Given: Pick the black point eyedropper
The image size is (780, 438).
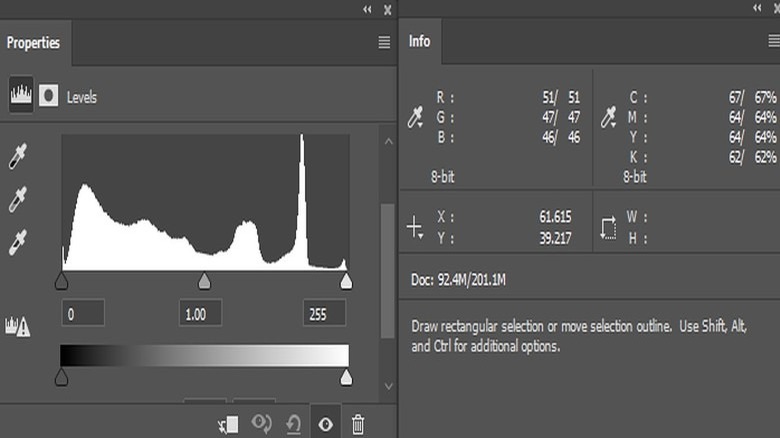Looking at the screenshot, I should point(17,156).
